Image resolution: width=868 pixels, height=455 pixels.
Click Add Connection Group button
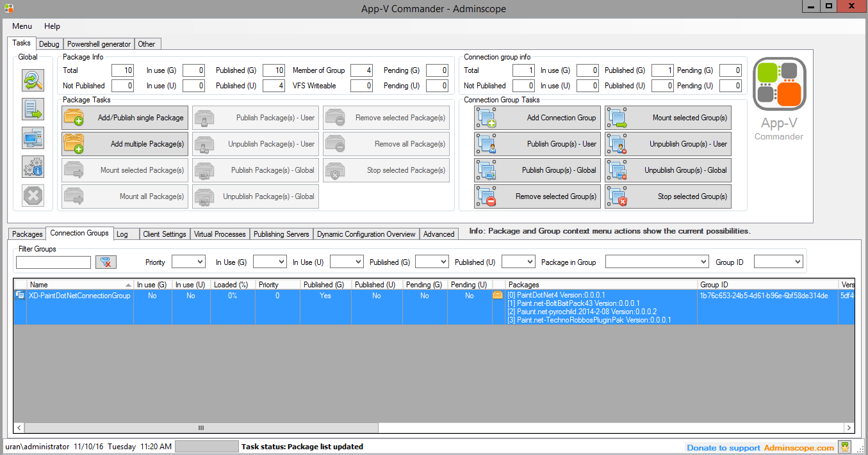click(x=537, y=118)
